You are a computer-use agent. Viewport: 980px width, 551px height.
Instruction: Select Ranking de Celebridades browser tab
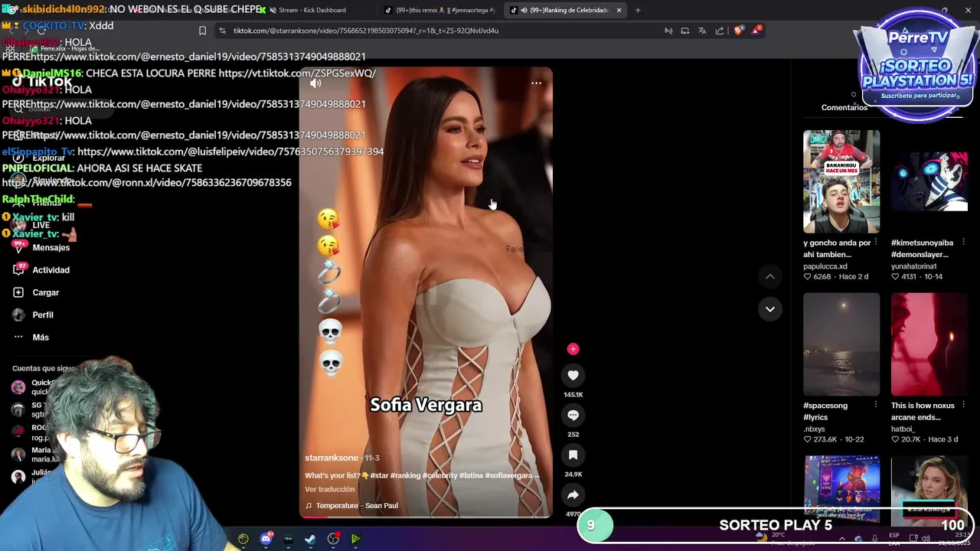(x=563, y=10)
